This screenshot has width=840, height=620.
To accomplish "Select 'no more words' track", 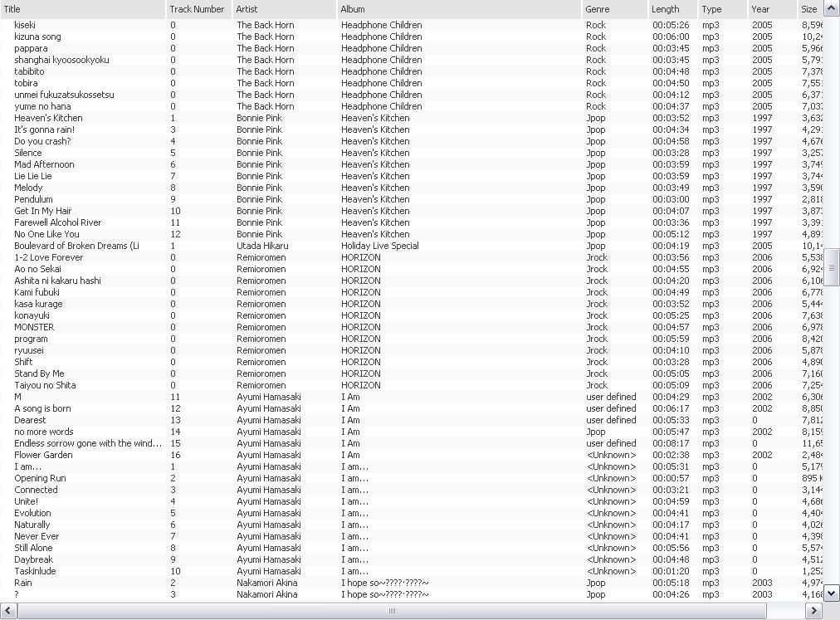I will click(44, 432).
